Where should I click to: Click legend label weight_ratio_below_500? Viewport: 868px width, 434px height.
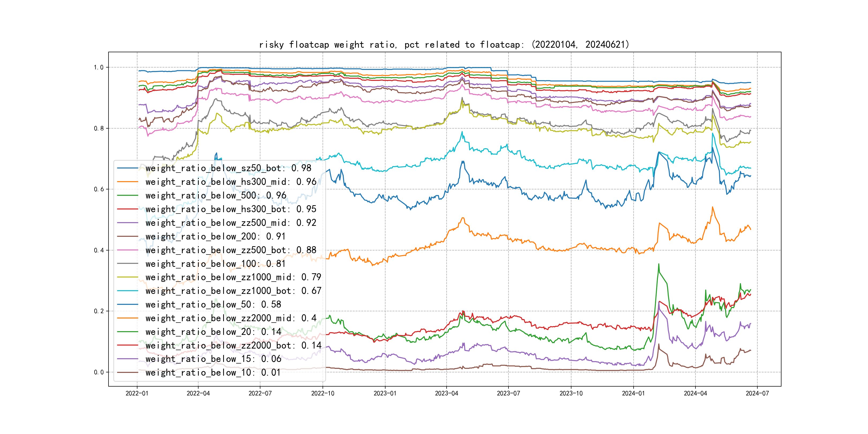click(x=216, y=196)
